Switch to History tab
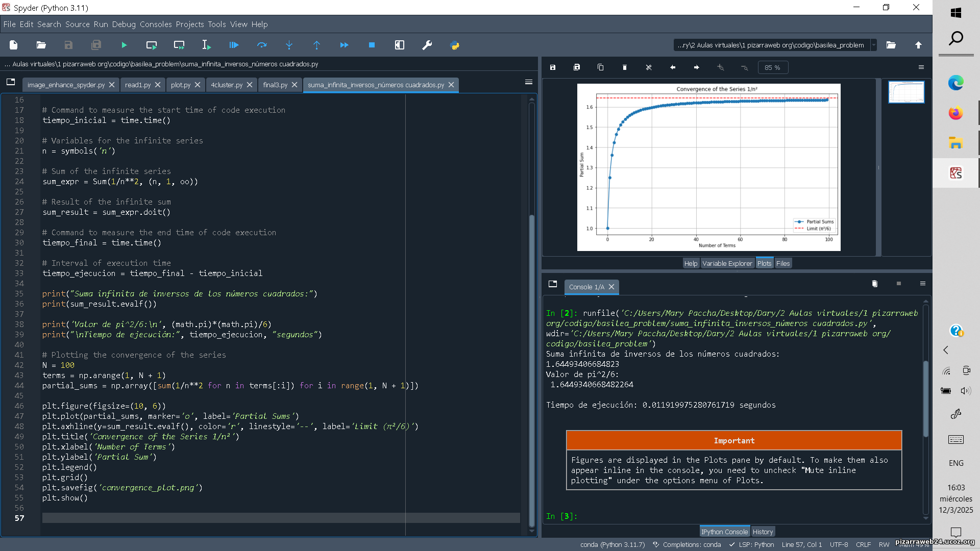The width and height of the screenshot is (980, 551). coord(763,532)
